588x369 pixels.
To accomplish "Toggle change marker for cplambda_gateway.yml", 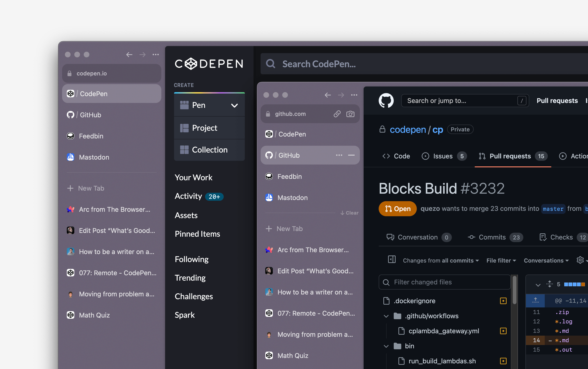I will (503, 331).
